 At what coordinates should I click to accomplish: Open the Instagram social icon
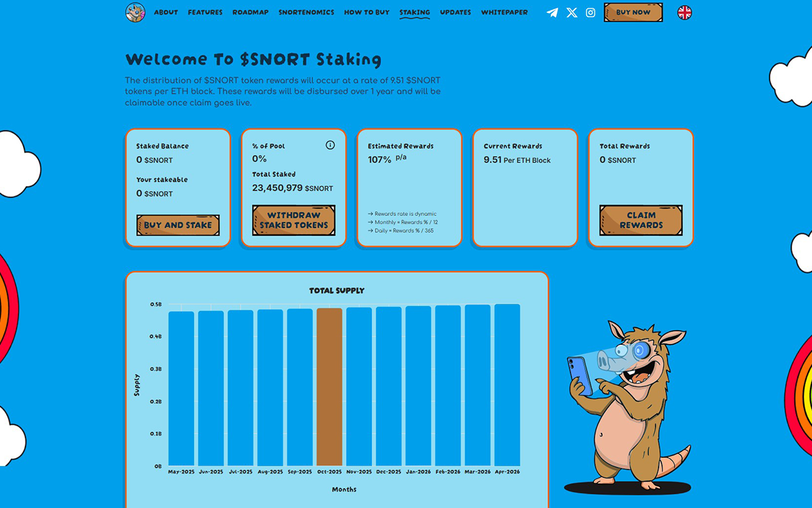click(x=591, y=12)
